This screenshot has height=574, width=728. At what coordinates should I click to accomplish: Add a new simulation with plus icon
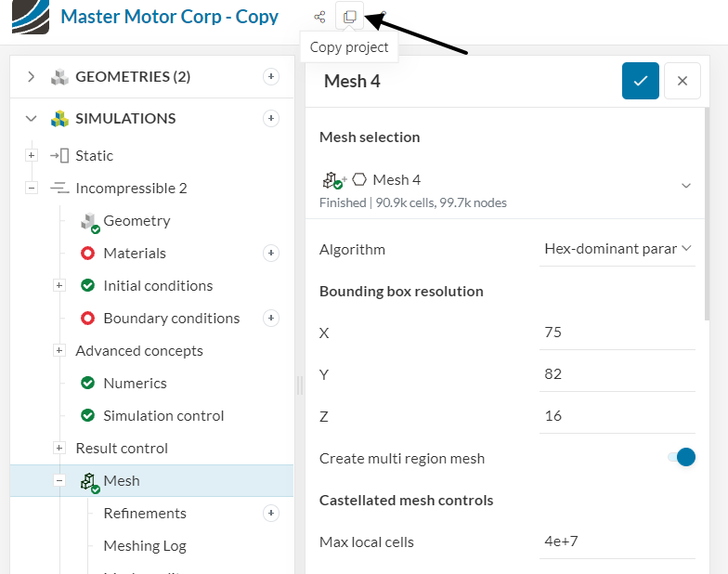(271, 118)
